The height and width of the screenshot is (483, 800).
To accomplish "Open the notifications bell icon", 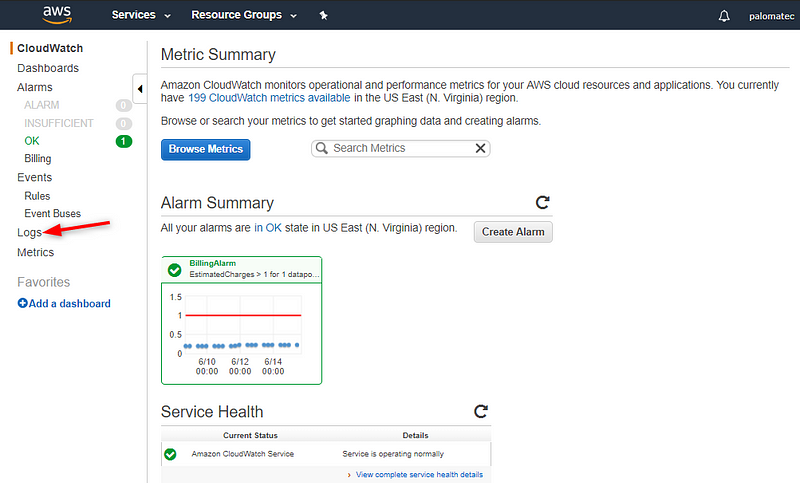I will 724,16.
